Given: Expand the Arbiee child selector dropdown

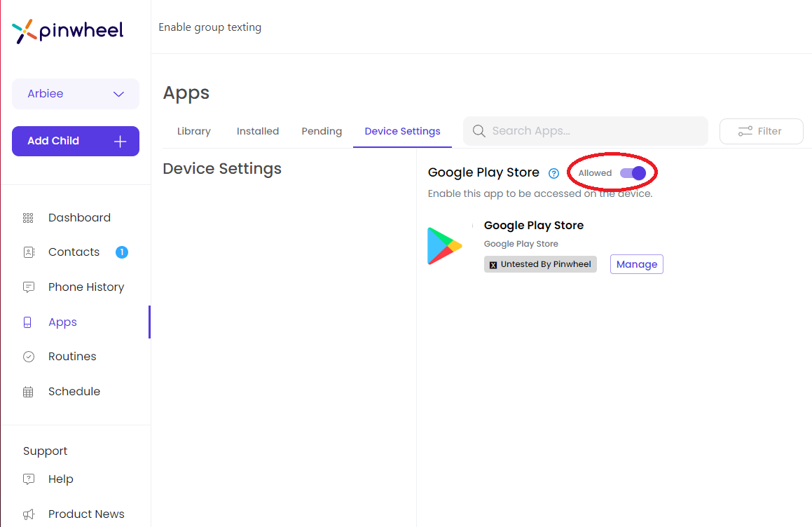Looking at the screenshot, I should pyautogui.click(x=75, y=93).
